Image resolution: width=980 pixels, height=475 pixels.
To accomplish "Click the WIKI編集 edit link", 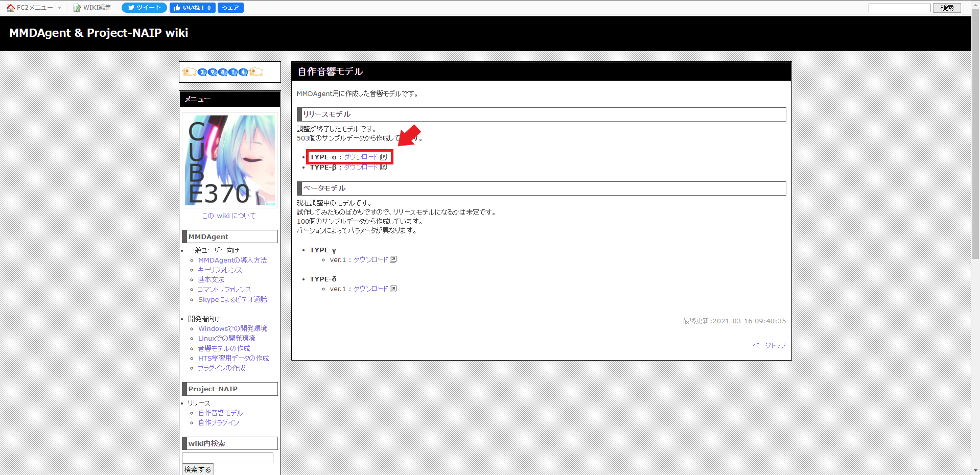I will tap(92, 8).
